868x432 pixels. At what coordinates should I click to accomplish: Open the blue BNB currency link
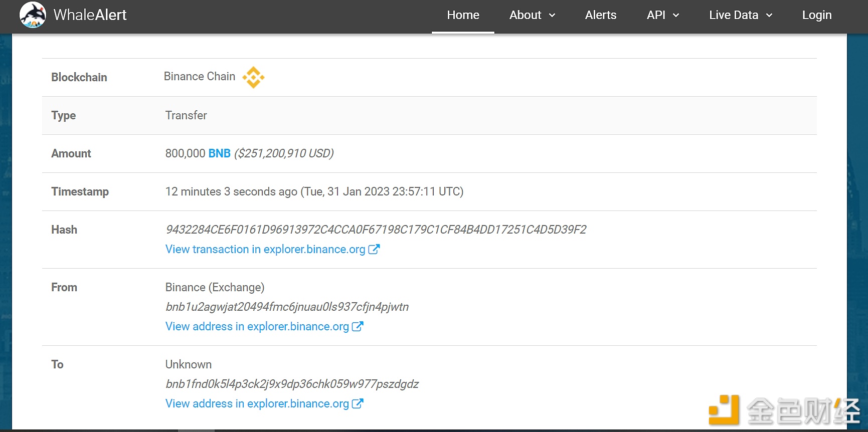[x=219, y=153]
